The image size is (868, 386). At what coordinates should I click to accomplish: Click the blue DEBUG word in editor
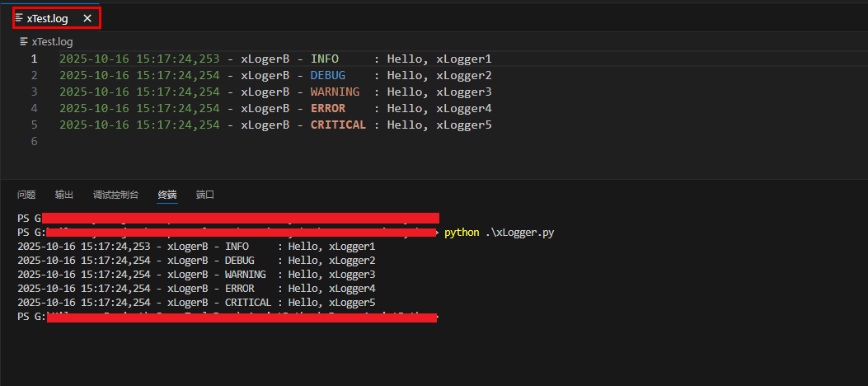pyautogui.click(x=328, y=76)
